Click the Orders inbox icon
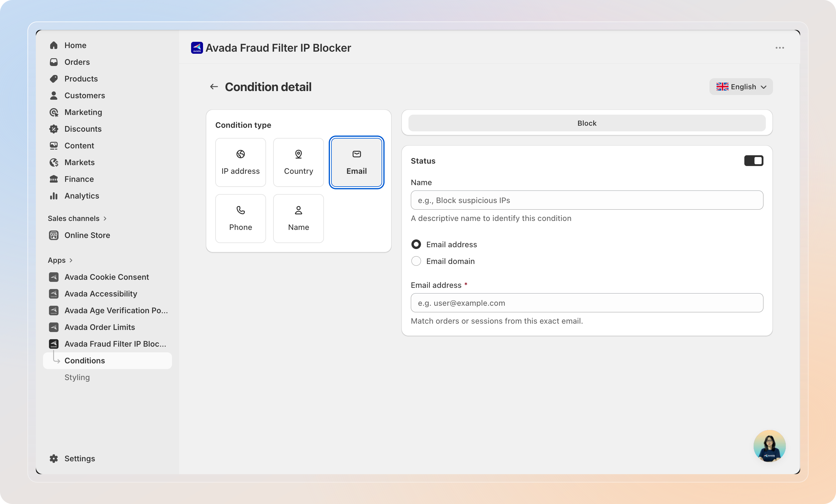Viewport: 836px width, 504px height. [54, 62]
